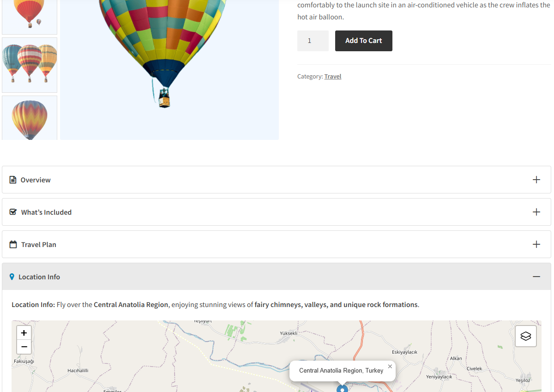Screen dimensions: 554x392
Task: Follow the Travel category link
Action: 332,77
